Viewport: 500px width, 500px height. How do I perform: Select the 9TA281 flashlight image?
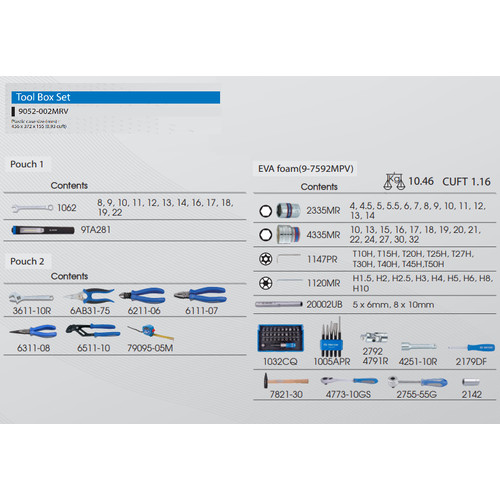click(43, 230)
